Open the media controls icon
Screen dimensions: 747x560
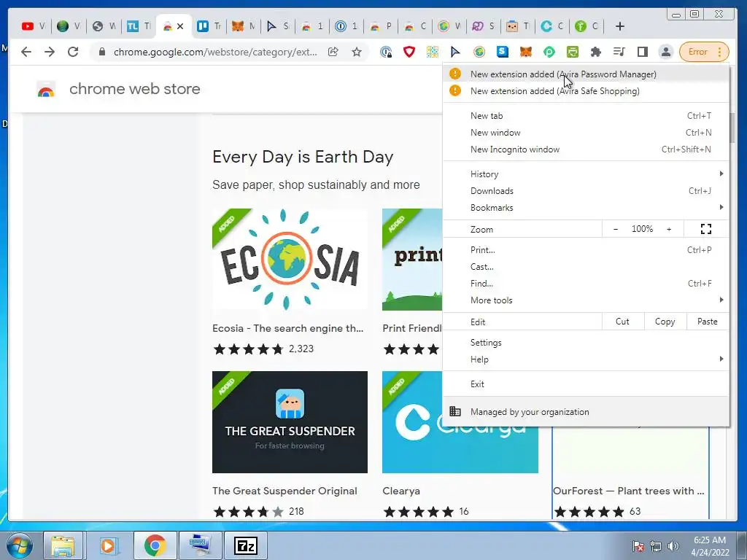[x=619, y=52]
